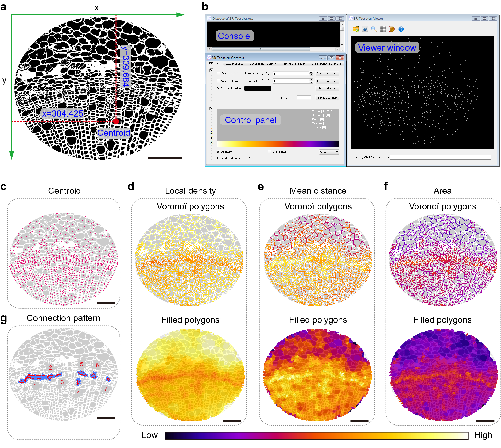Click the Snap viewer button
Image resolution: width=501 pixels, height=448 pixels.
[x=327, y=89]
